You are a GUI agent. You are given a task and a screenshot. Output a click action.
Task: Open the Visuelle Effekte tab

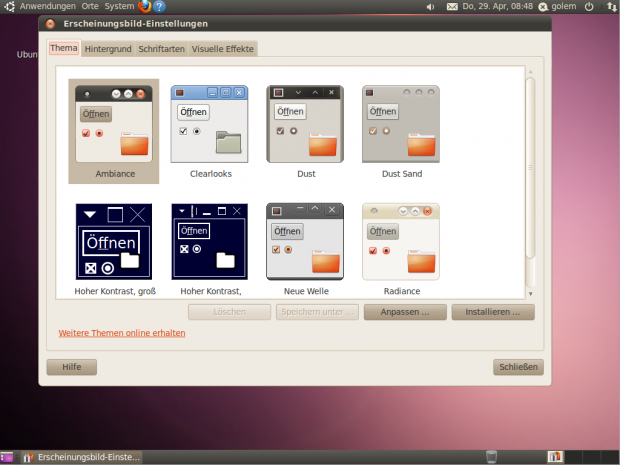pos(223,48)
